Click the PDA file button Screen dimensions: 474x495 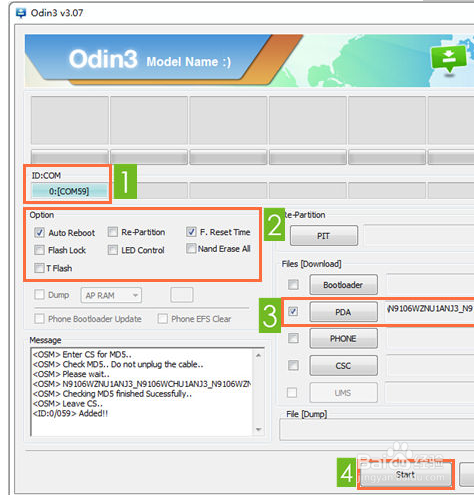pyautogui.click(x=343, y=312)
